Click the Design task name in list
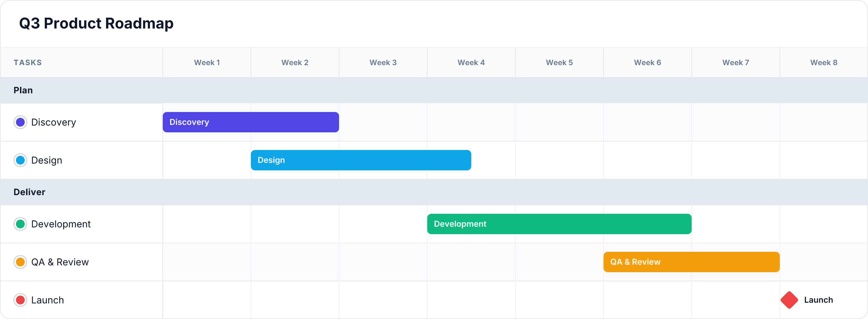868x319 pixels. pos(47,160)
